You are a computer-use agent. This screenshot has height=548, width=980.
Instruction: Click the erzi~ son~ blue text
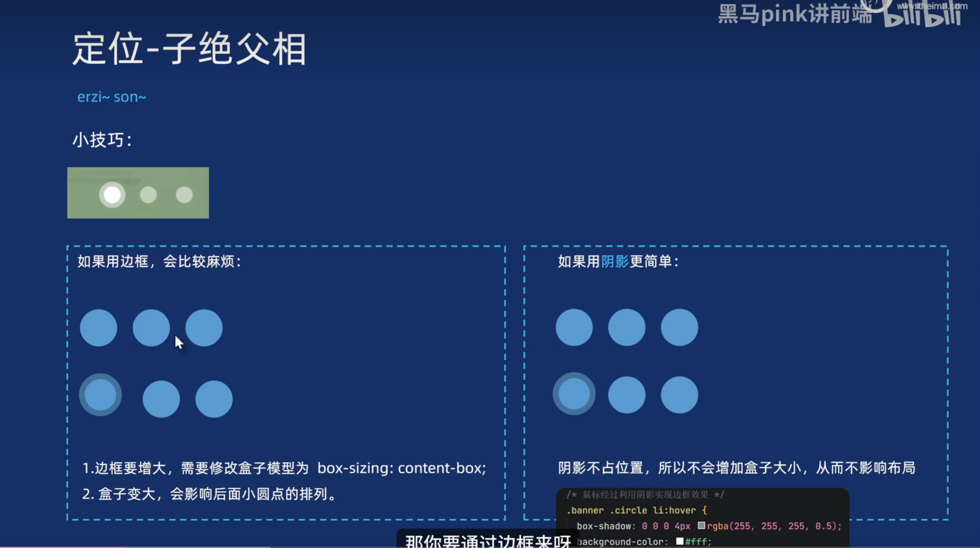pos(112,97)
